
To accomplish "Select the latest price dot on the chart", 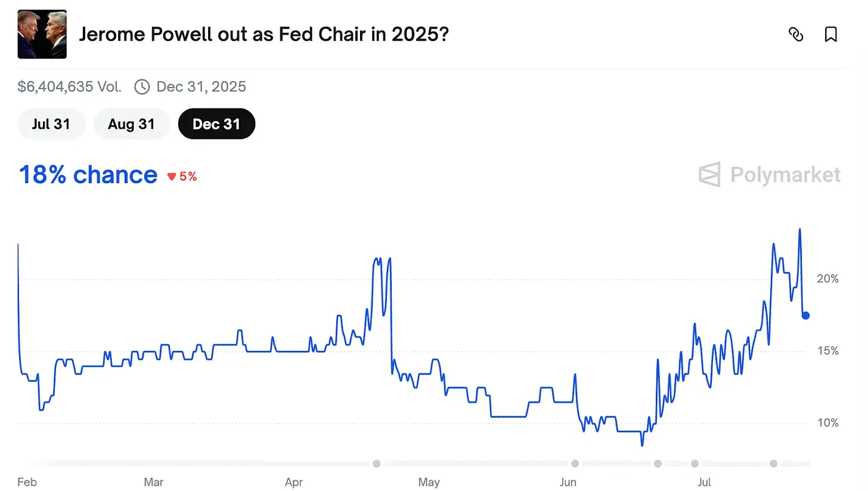I will click(x=805, y=316).
